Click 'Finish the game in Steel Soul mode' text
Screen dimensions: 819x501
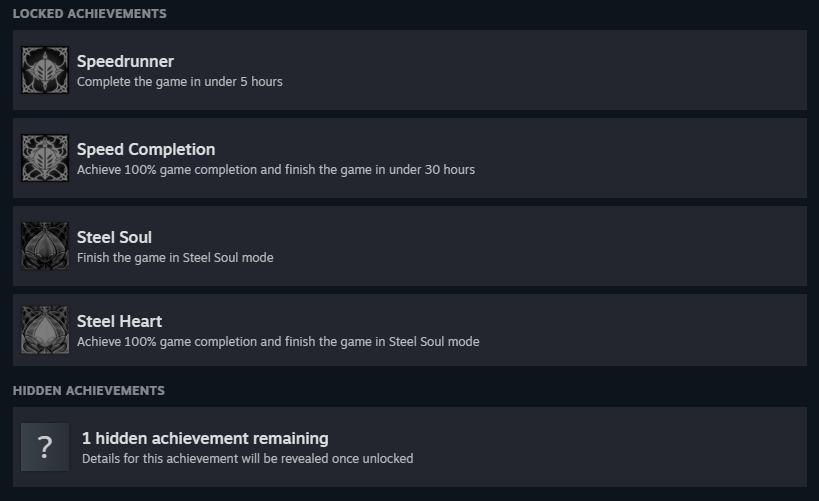coord(175,258)
